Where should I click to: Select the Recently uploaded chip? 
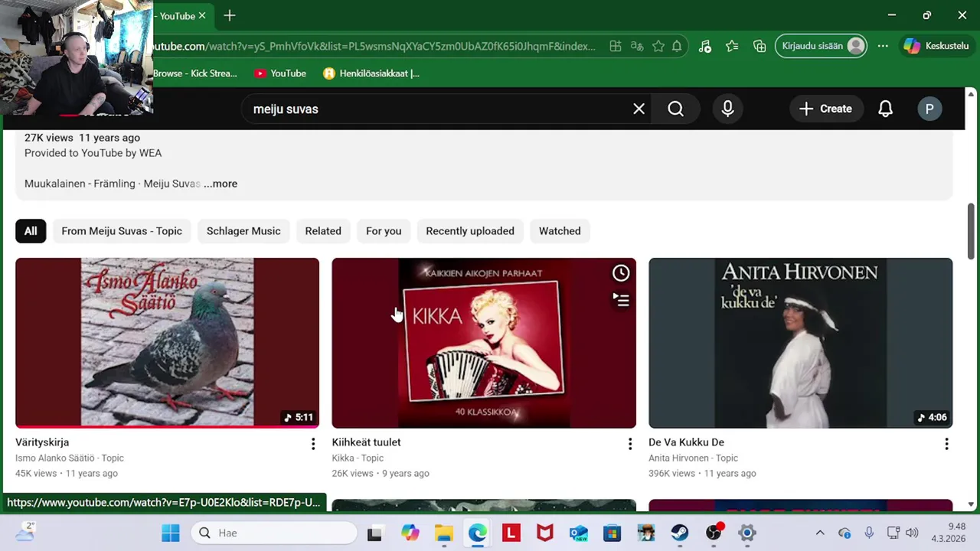click(470, 231)
